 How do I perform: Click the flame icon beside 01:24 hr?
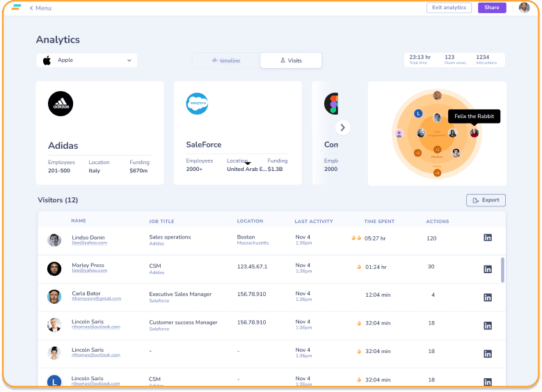point(359,267)
